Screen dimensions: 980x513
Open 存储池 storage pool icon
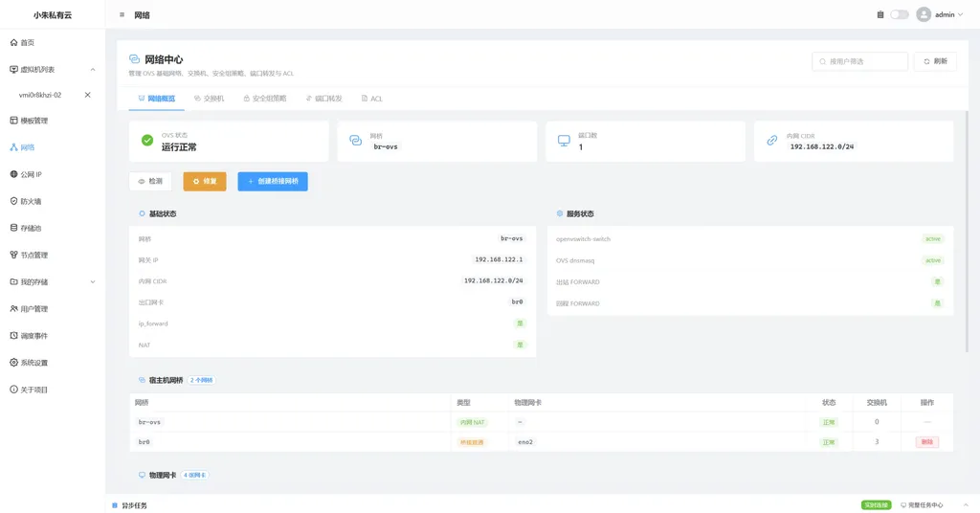[13, 228]
